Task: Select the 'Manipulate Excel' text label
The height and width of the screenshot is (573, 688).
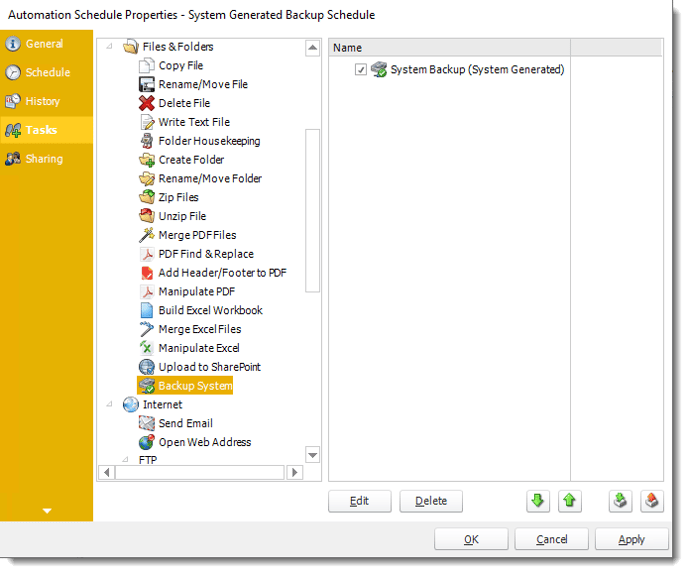Action: click(199, 348)
